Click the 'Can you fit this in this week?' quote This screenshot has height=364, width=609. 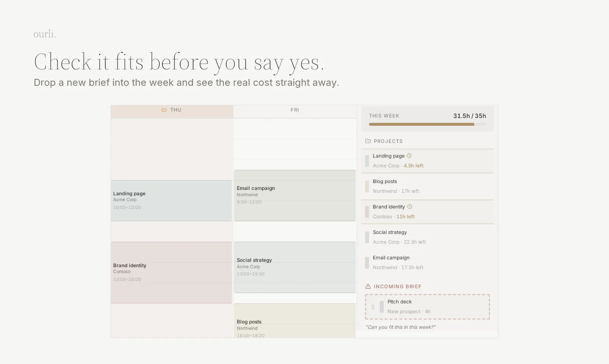(x=400, y=327)
